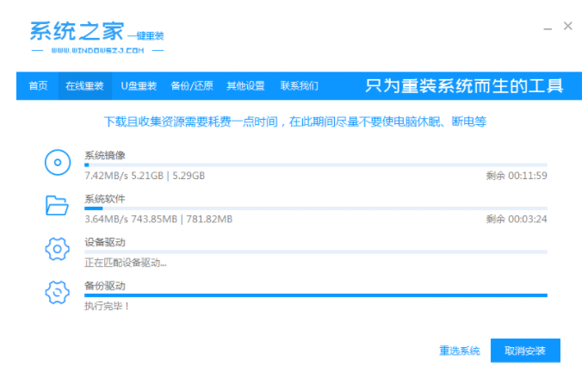Click the 设备驱动 label
Screen dimensions: 588x373
(x=105, y=242)
